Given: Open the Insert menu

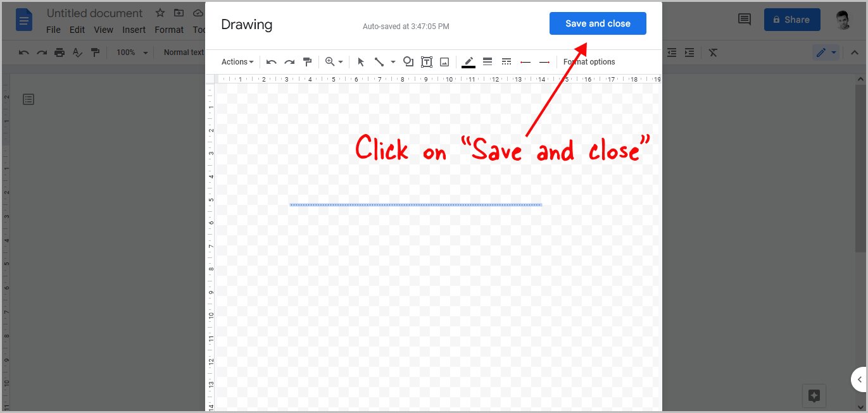Looking at the screenshot, I should pyautogui.click(x=134, y=29).
